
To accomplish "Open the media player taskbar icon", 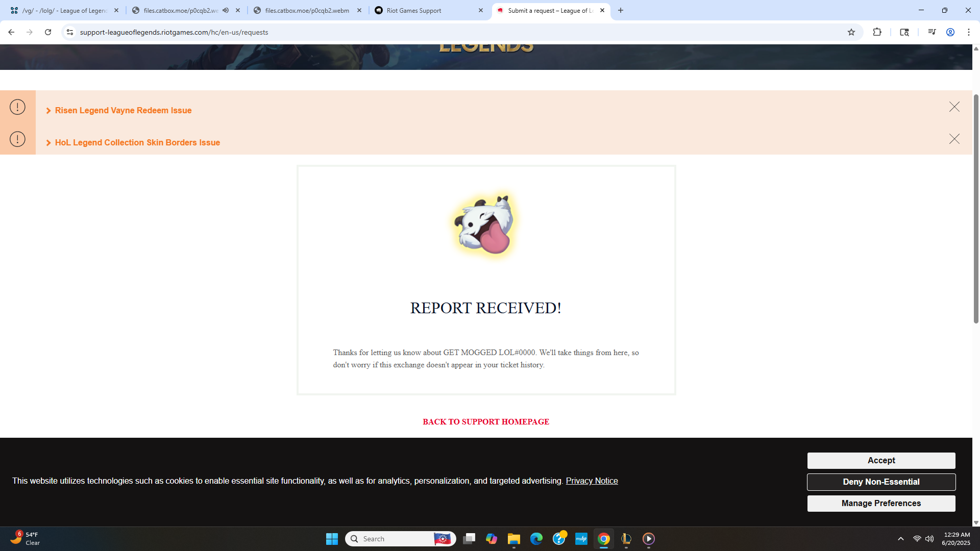I will [x=649, y=539].
